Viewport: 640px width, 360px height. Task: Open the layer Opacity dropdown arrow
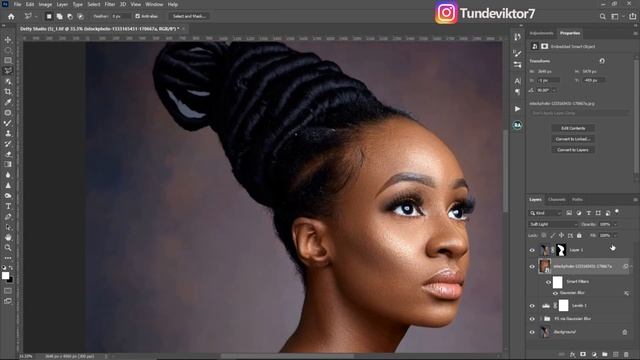pos(615,224)
